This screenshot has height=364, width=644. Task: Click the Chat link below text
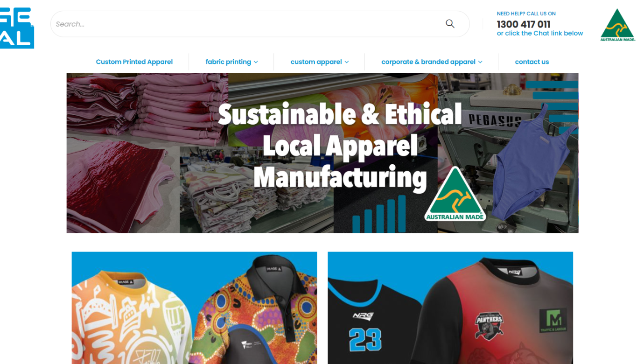point(540,34)
